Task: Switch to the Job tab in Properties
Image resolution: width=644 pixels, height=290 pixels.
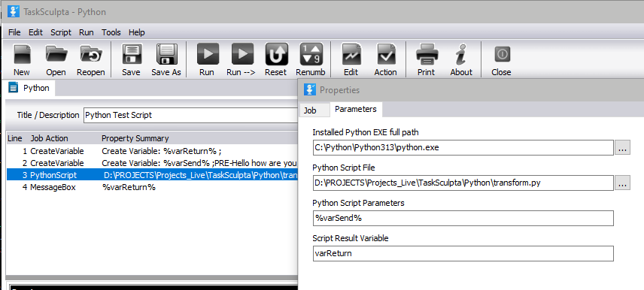Action: tap(314, 110)
